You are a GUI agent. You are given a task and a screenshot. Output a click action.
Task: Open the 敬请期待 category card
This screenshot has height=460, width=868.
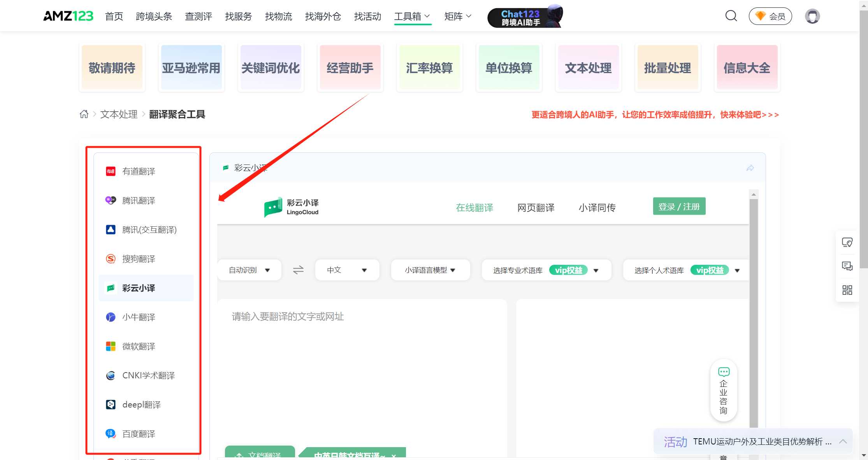112,68
